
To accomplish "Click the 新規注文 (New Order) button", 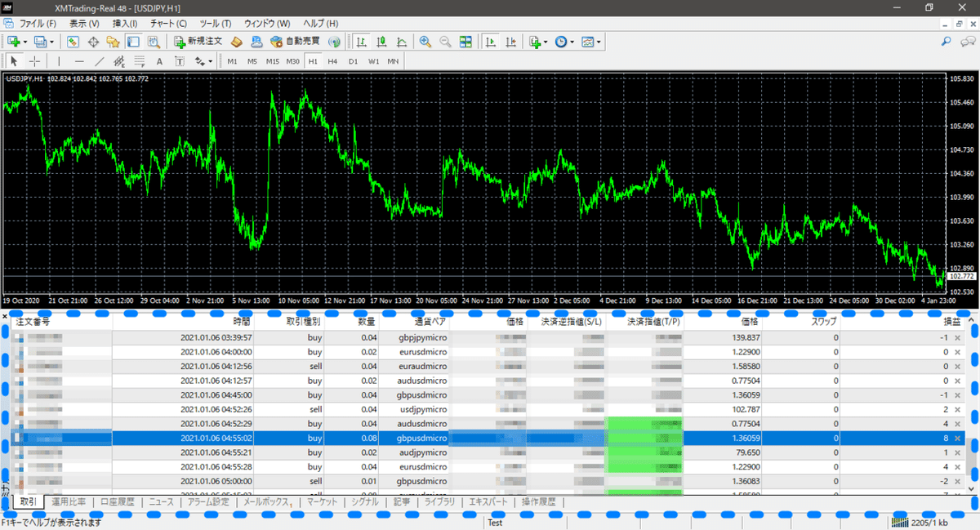I will pos(198,41).
